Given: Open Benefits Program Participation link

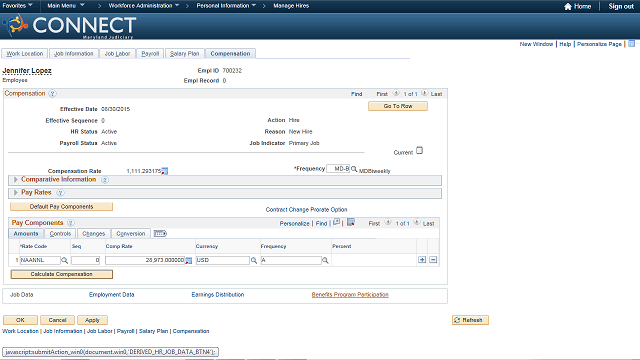Looking at the screenshot, I should point(350,294).
